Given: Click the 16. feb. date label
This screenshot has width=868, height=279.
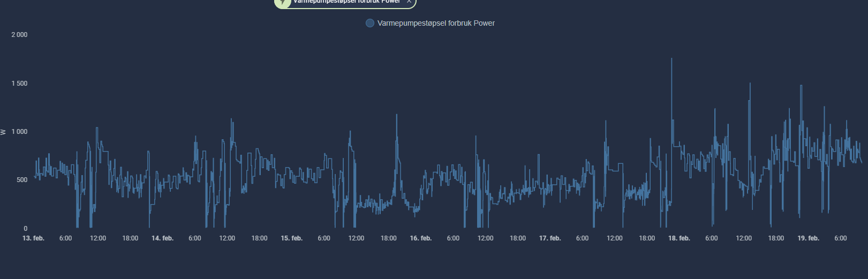Looking at the screenshot, I should [421, 238].
